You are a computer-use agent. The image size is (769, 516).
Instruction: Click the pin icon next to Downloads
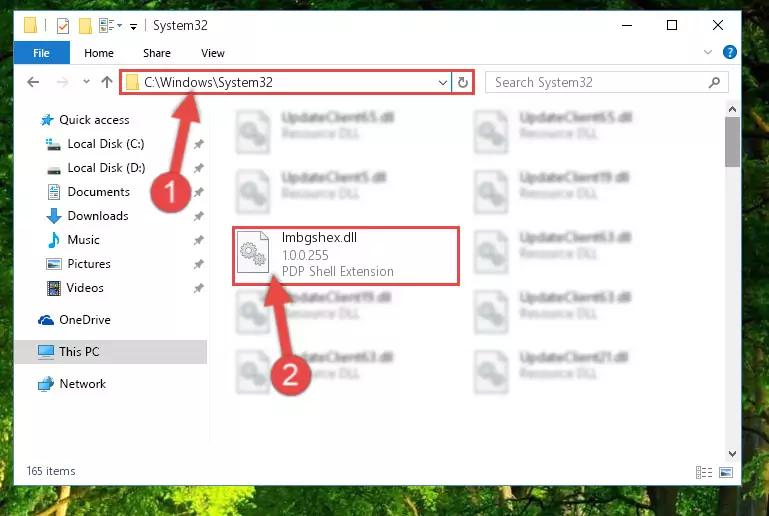[198, 216]
